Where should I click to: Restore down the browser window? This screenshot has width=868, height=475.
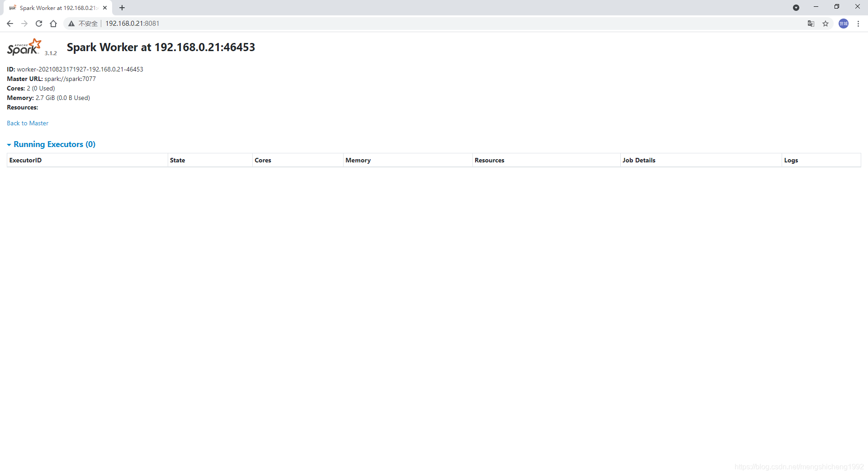[837, 7]
